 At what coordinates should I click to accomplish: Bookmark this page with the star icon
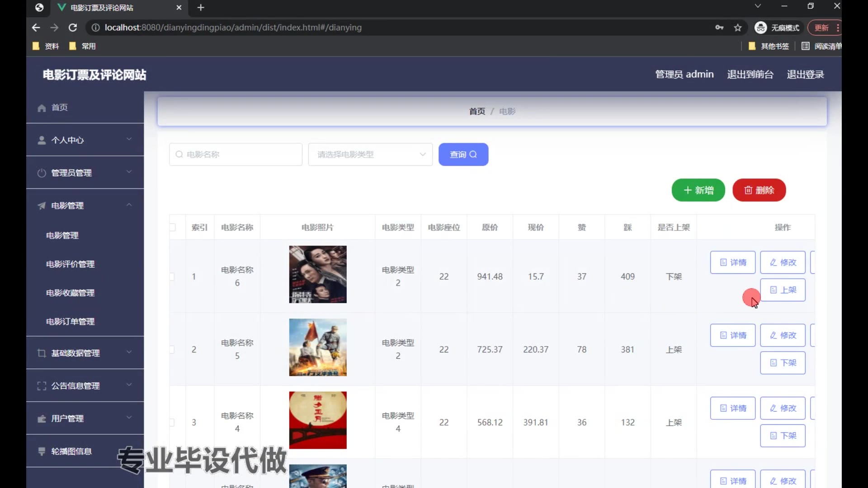tap(738, 28)
